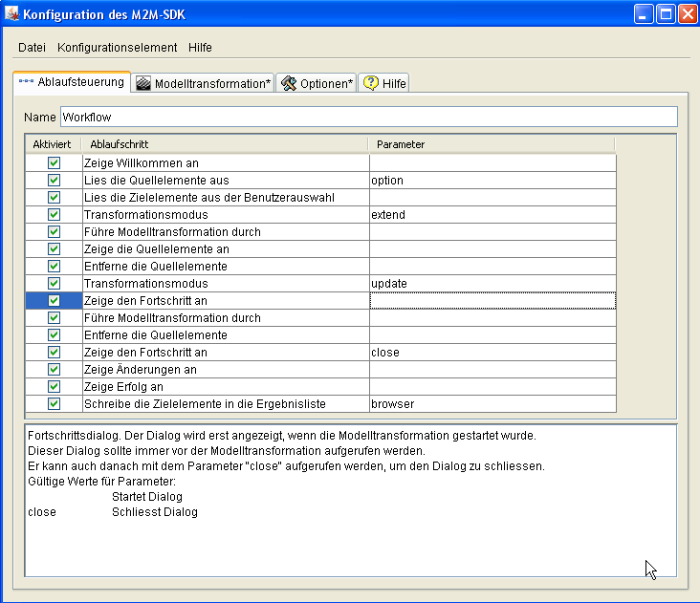The width and height of the screenshot is (700, 603).
Task: Click the Hilfe question mark icon
Action: click(x=371, y=83)
